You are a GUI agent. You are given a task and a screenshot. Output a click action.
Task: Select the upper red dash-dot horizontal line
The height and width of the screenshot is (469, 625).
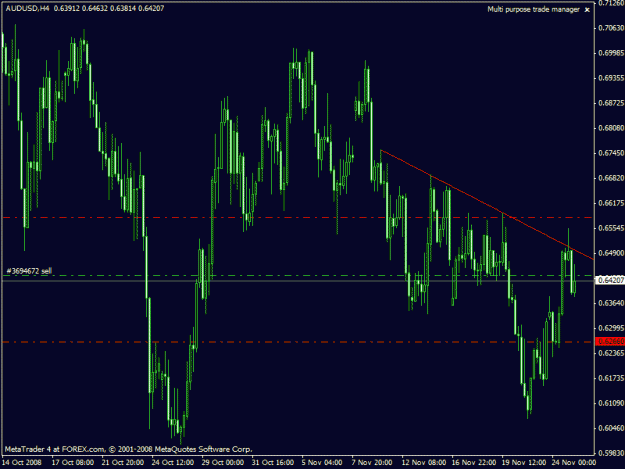pyautogui.click(x=298, y=218)
